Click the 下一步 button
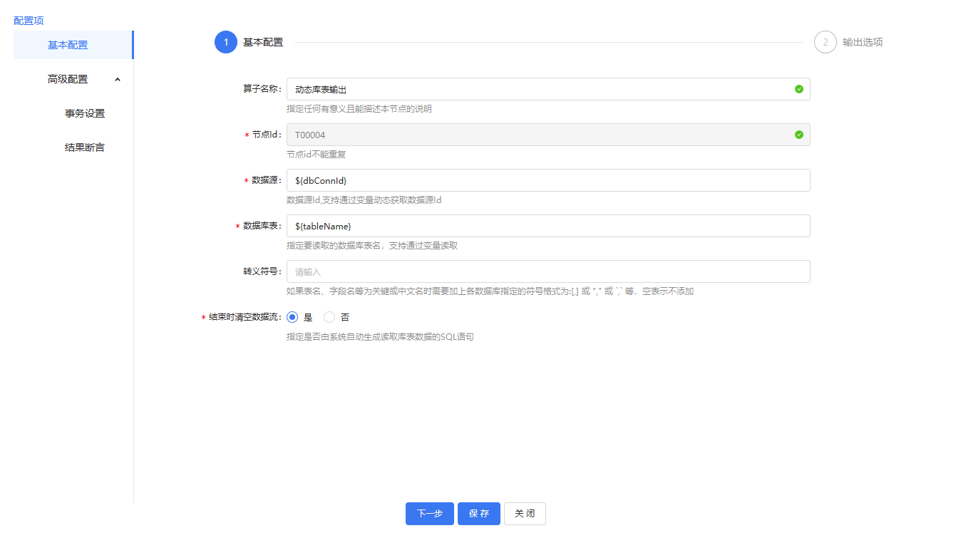 tap(429, 514)
